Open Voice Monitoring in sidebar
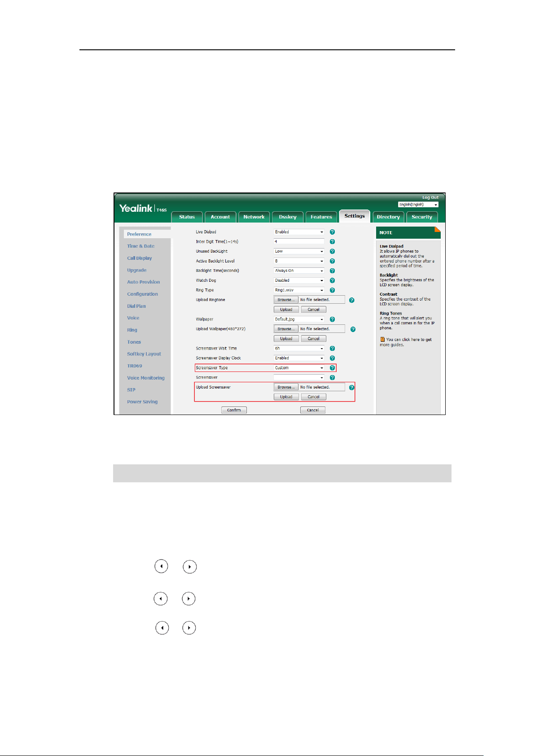The width and height of the screenshot is (535, 756). (x=145, y=378)
